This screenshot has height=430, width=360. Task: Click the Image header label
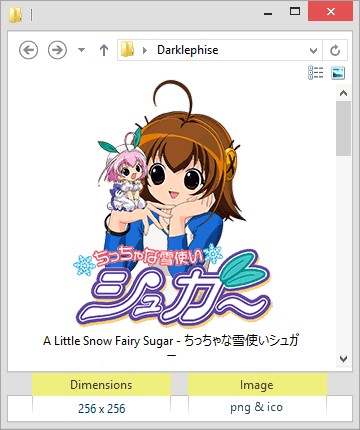[x=257, y=385]
